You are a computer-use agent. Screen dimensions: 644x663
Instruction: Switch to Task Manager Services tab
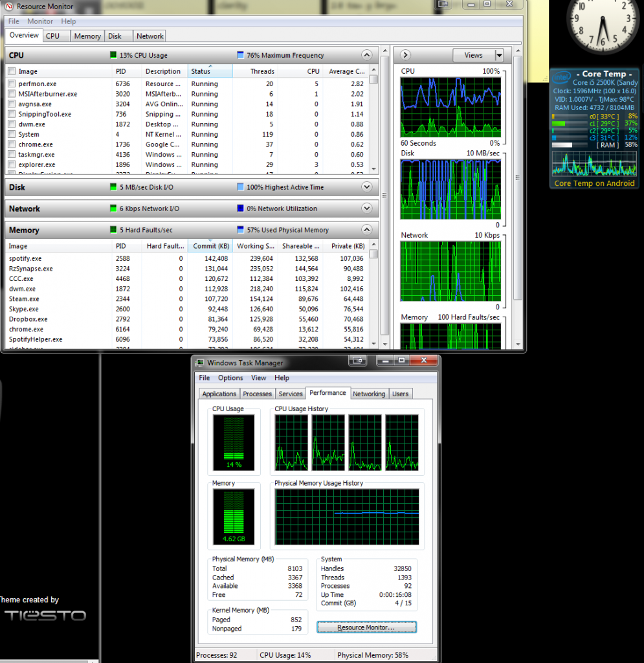pos(291,394)
